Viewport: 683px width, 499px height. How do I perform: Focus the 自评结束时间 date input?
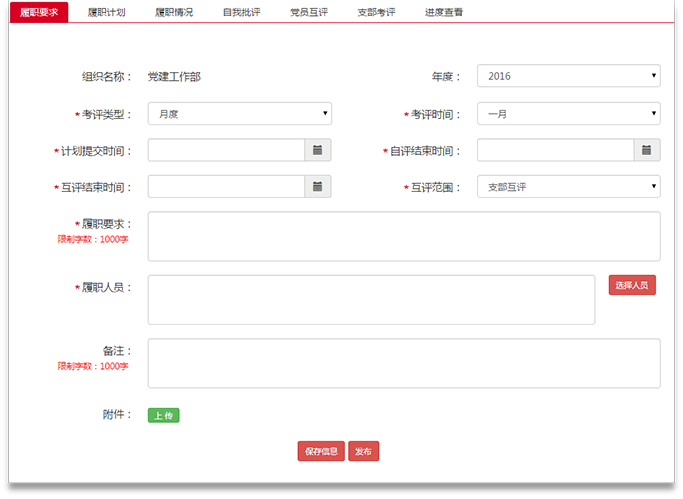pyautogui.click(x=555, y=150)
